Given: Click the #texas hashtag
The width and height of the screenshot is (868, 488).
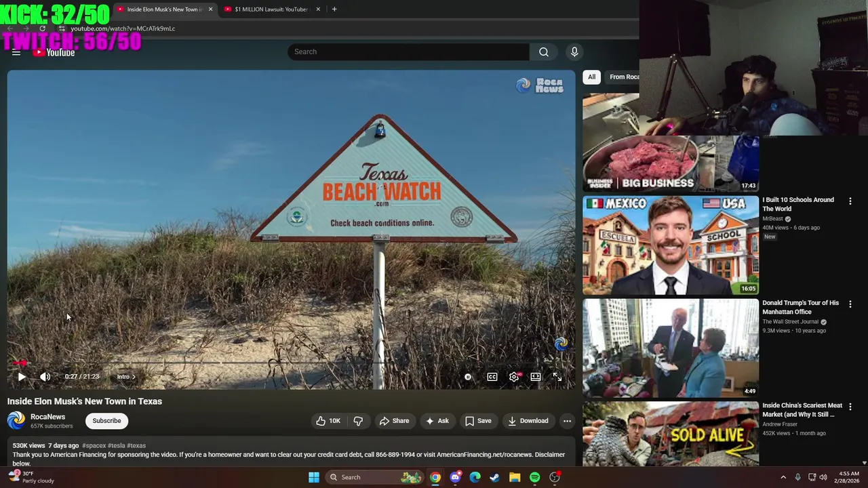Looking at the screenshot, I should pos(136,446).
